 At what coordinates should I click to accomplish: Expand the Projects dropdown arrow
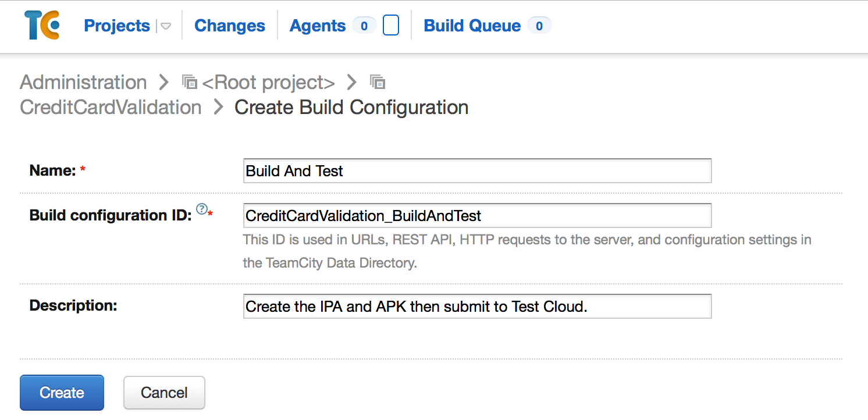tap(166, 26)
